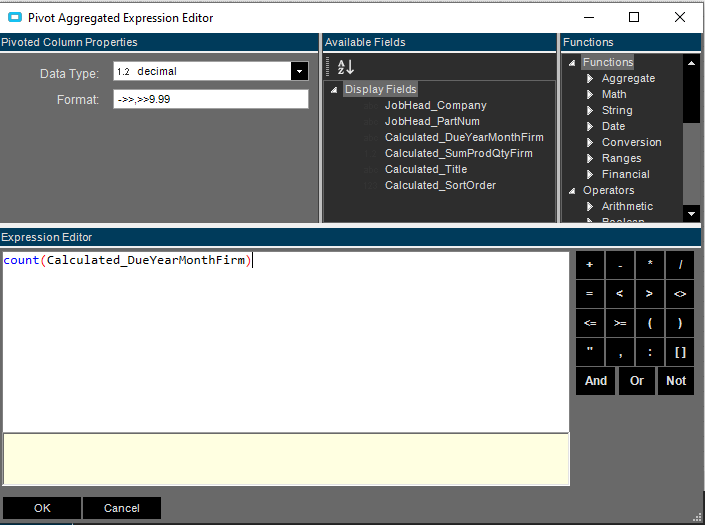Insert the minus operator
Screen dimensions: 705x525
pos(620,265)
